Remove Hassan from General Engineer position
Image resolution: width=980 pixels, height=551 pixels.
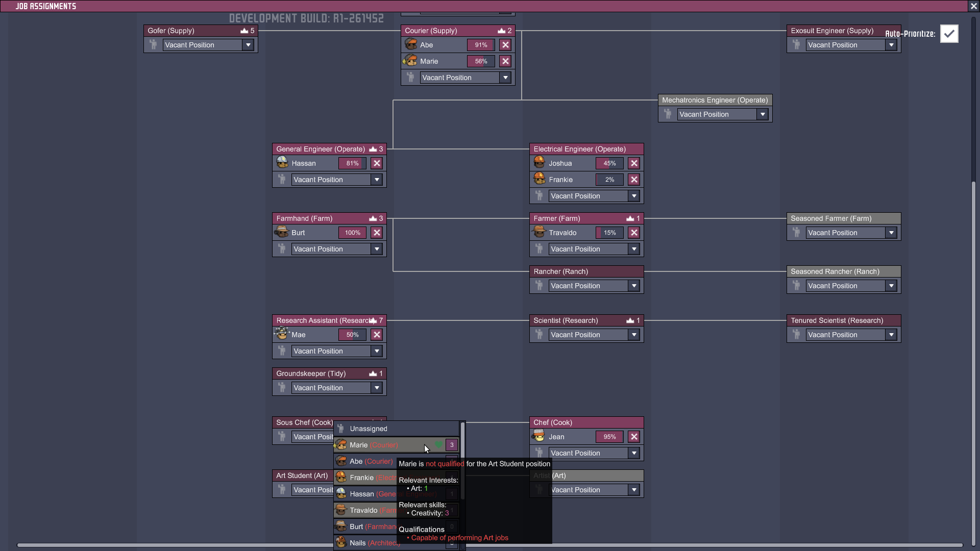click(377, 163)
